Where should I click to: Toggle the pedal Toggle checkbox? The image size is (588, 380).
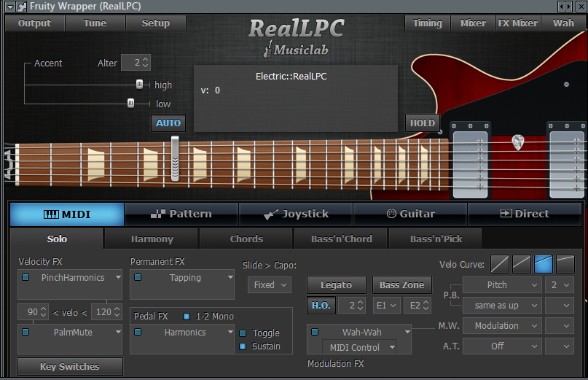coord(243,333)
